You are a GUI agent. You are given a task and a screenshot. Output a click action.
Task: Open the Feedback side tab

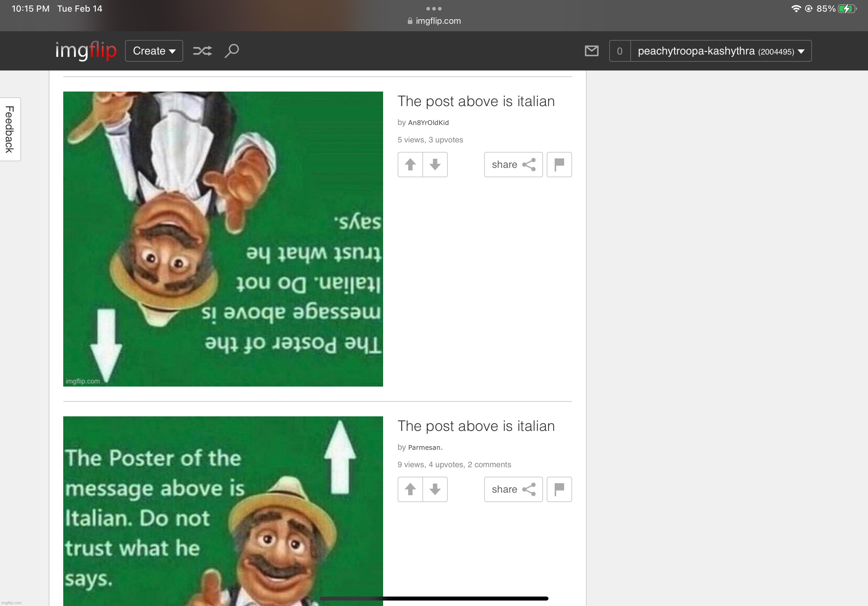point(10,129)
